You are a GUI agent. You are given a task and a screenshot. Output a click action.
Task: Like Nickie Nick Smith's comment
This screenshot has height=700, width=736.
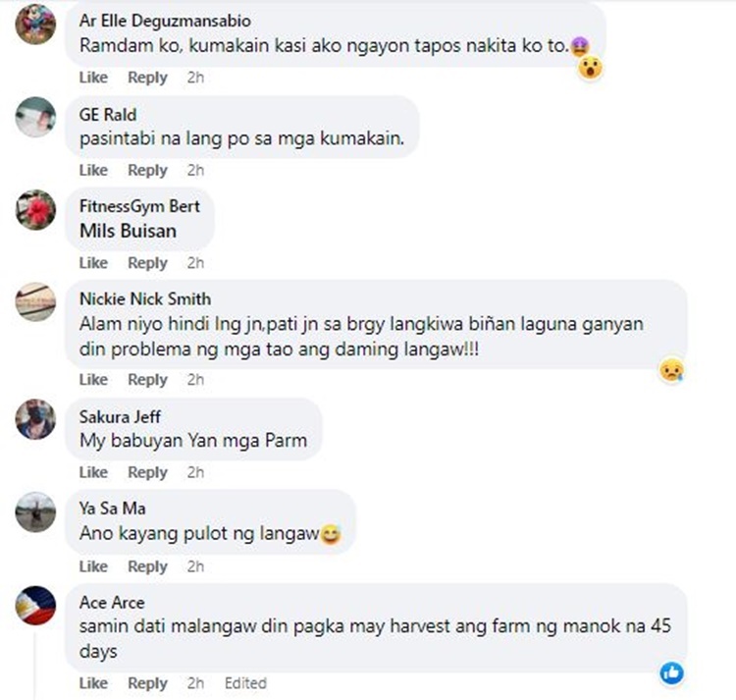point(93,379)
